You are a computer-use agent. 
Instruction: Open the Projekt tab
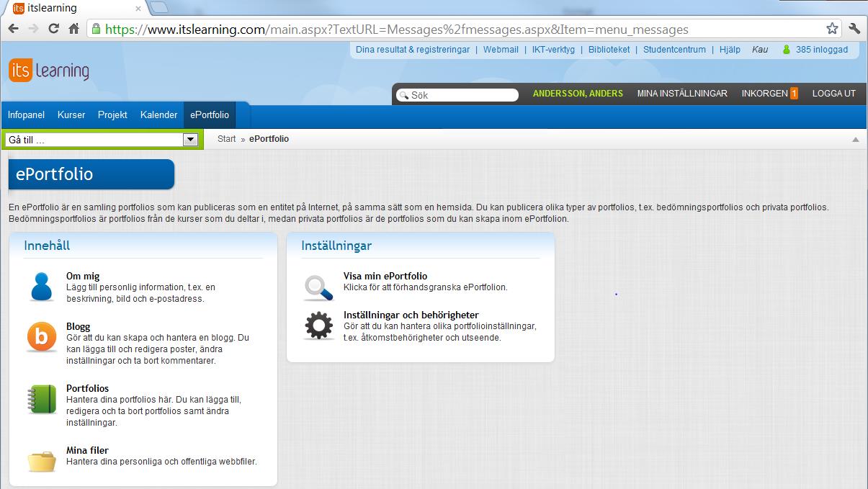pos(112,115)
